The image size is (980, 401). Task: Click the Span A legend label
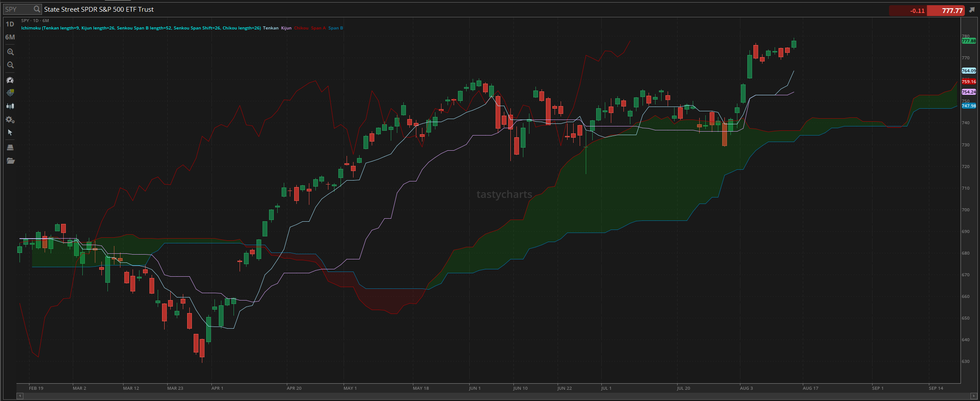click(318, 28)
